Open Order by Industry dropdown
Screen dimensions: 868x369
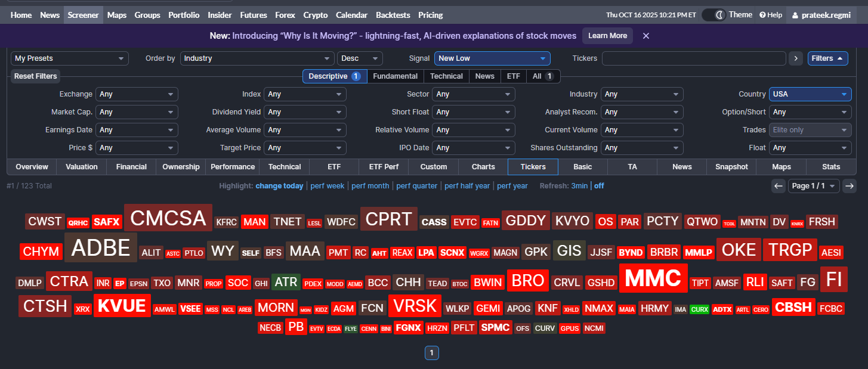[x=257, y=58]
